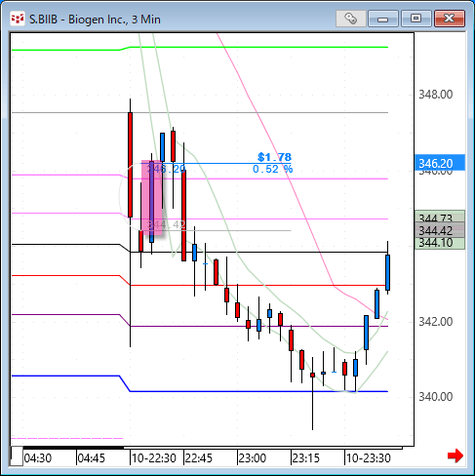Click the red scroll-forward arrow
Image resolution: width=475 pixels, height=476 pixels.
[x=455, y=456]
